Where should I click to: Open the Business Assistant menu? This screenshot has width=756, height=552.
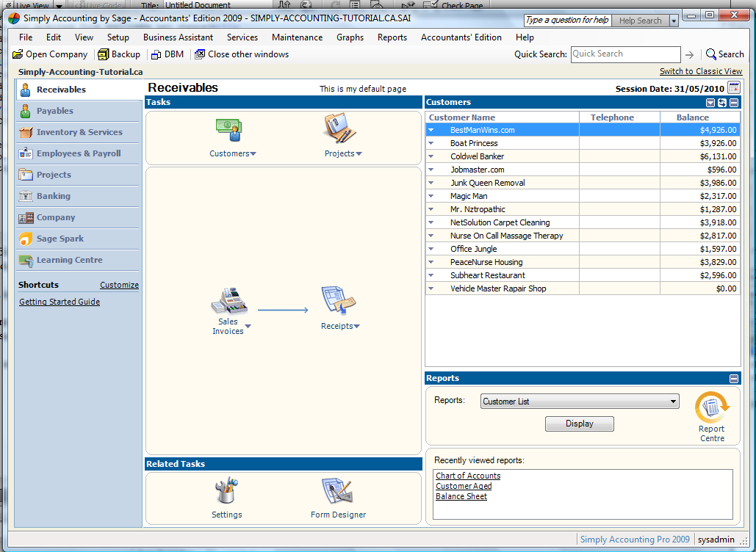coord(178,37)
